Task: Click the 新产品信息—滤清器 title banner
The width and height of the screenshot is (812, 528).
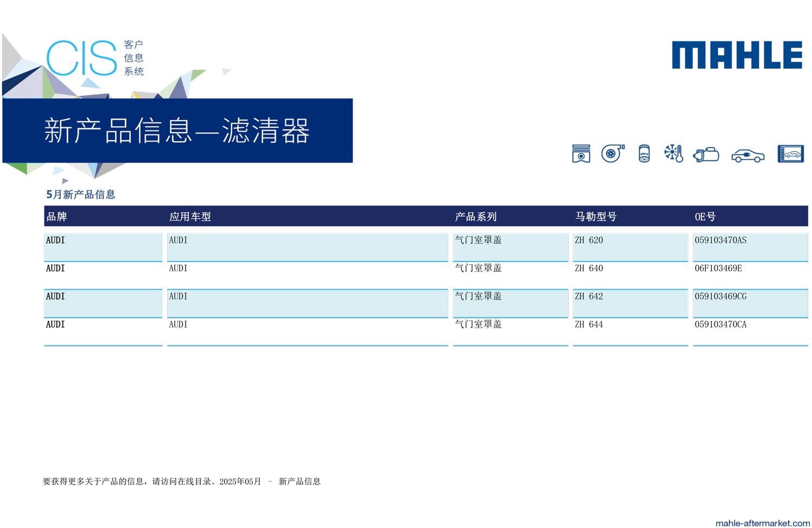Action: pos(178,131)
